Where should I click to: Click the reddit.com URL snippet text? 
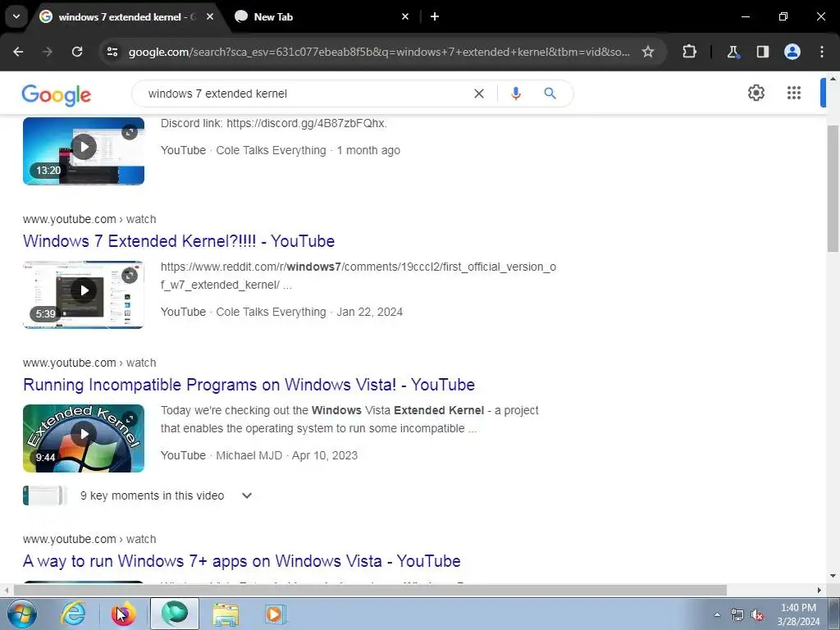358,276
